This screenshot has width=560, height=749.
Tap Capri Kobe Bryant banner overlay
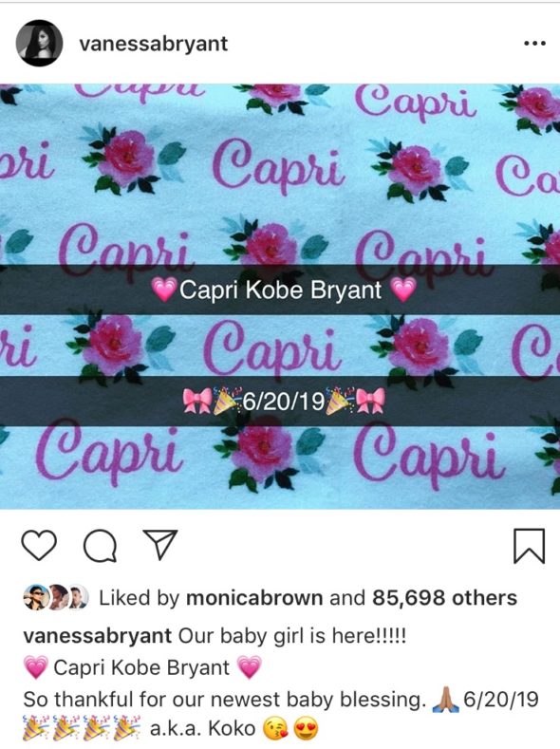[x=280, y=290]
